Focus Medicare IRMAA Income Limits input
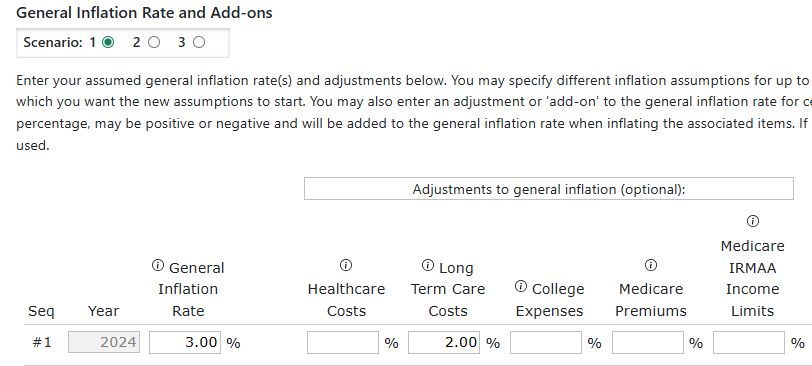Image resolution: width=812 pixels, height=366 pixels. click(x=749, y=342)
